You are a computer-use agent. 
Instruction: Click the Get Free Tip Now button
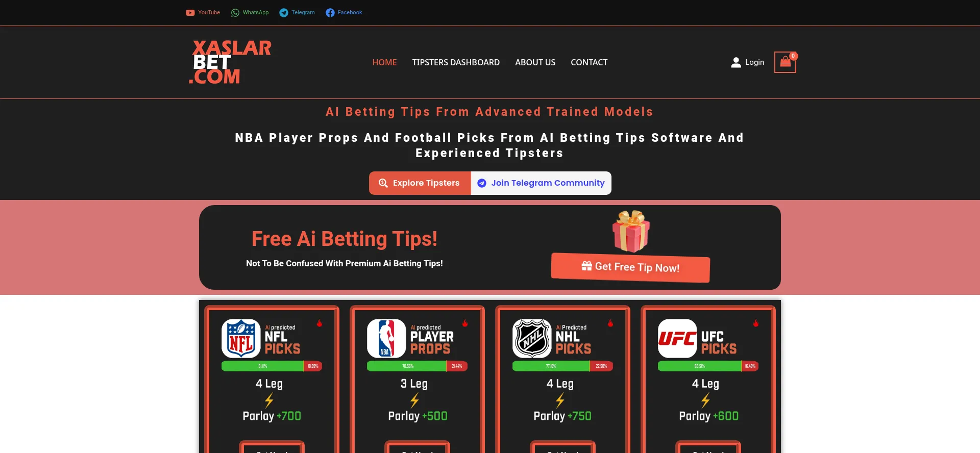tap(630, 267)
